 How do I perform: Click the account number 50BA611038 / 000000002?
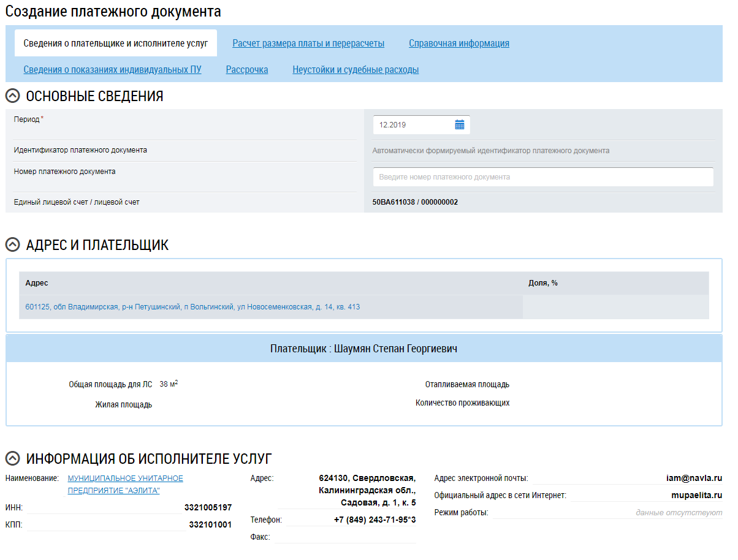coord(415,202)
